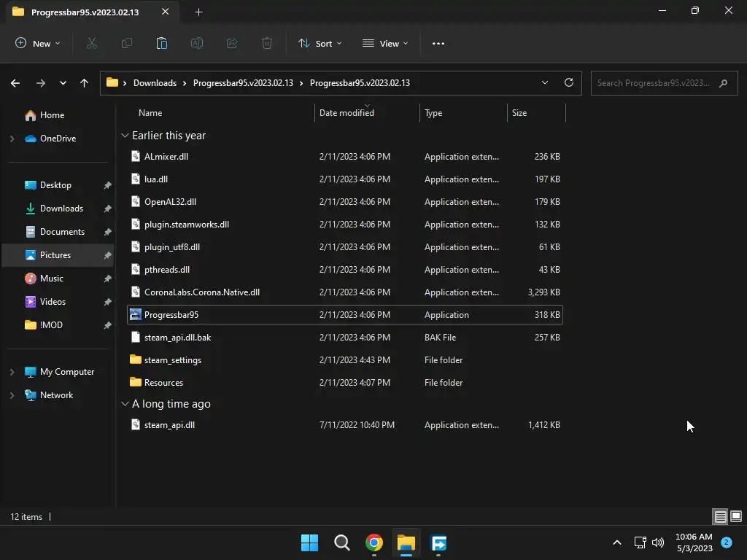Open recent locations dropdown chevron
This screenshot has width=747, height=560.
(63, 83)
